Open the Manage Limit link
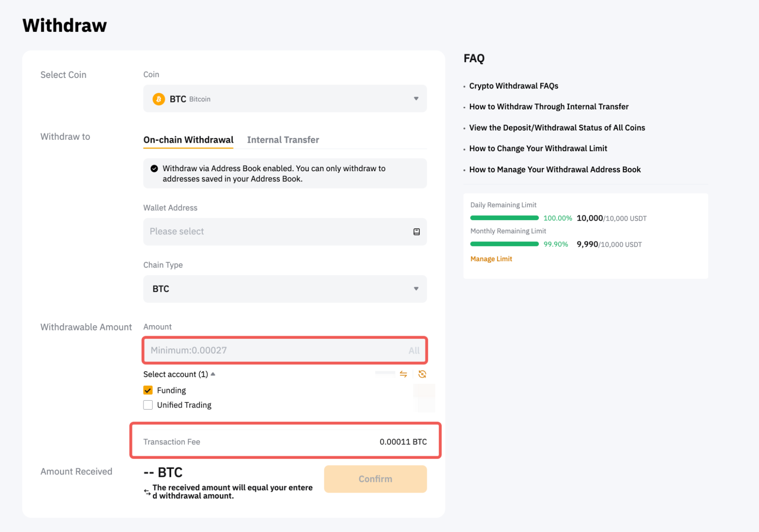Viewport: 759px width, 532px height. (x=491, y=259)
